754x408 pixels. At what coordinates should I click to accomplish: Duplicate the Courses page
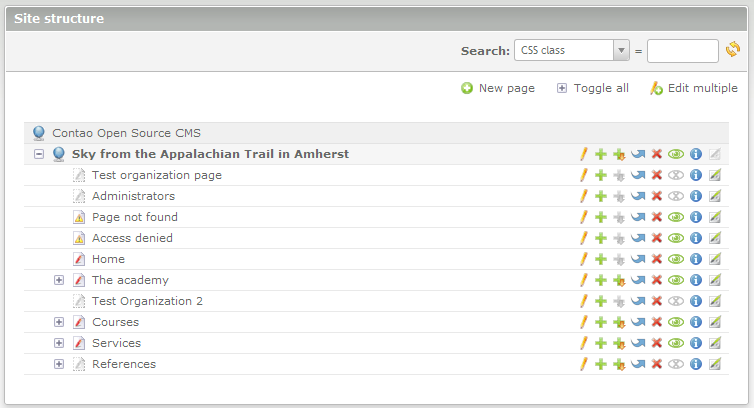pyautogui.click(x=601, y=322)
